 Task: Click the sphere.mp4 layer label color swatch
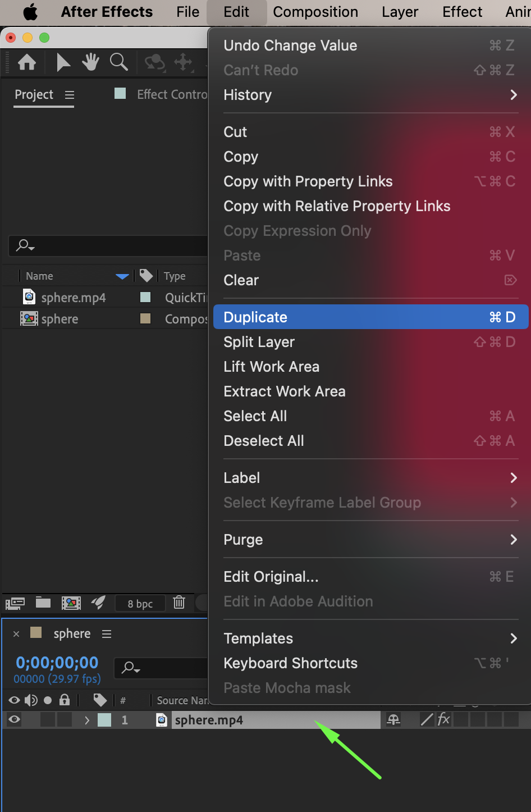104,720
